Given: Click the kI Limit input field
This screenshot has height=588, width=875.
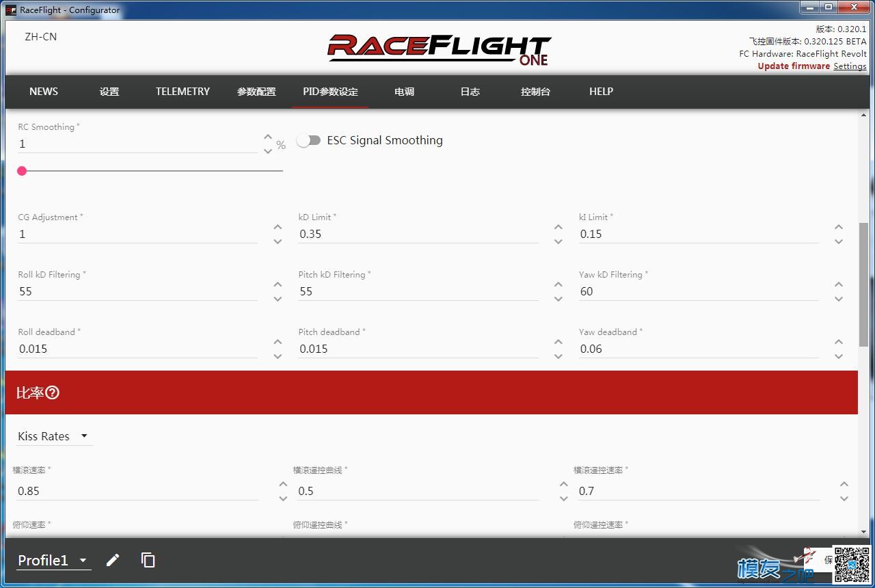Looking at the screenshot, I should [699, 234].
